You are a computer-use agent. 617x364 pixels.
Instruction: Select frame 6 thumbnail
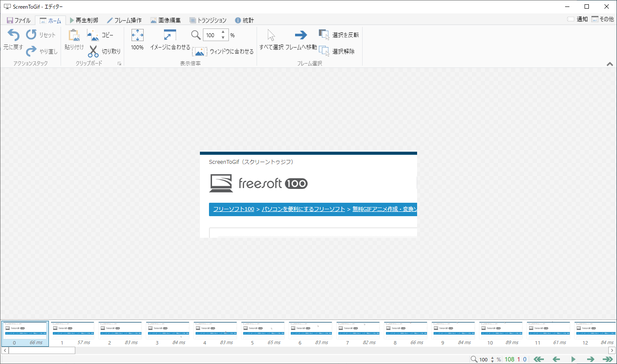click(311, 334)
